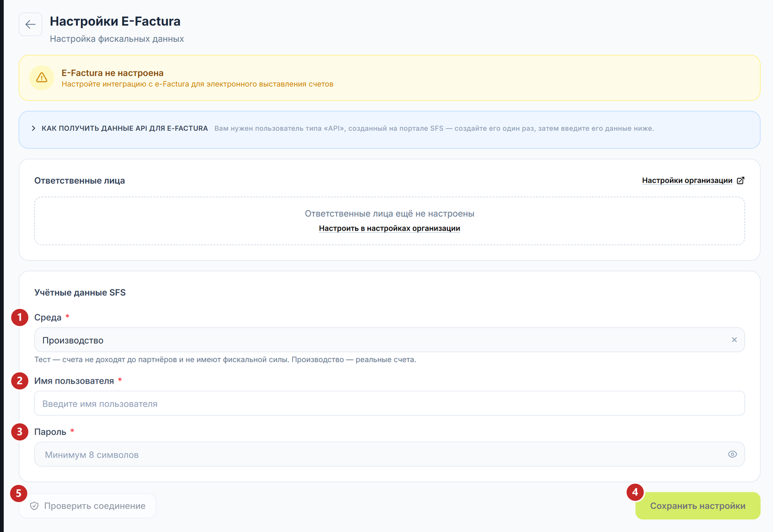Click the yellow warning triangle icon
Viewport: 773px width, 532px height.
pos(42,78)
